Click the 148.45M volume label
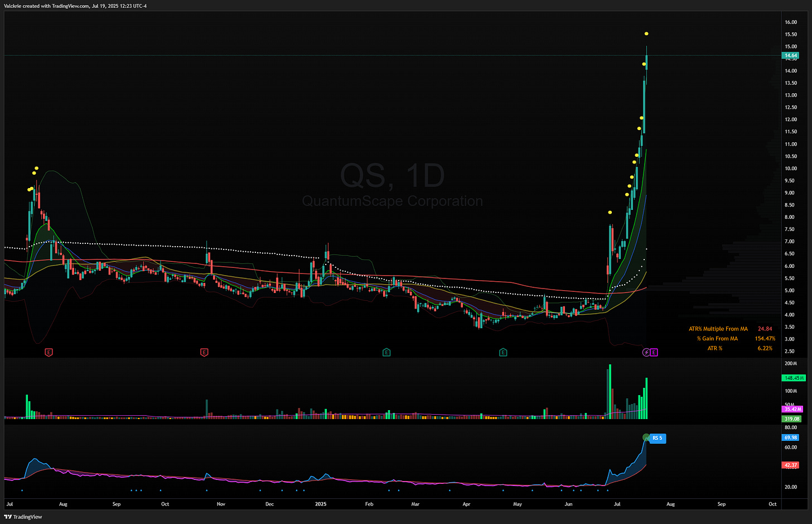Screen dimensions: 812x524 794,378
